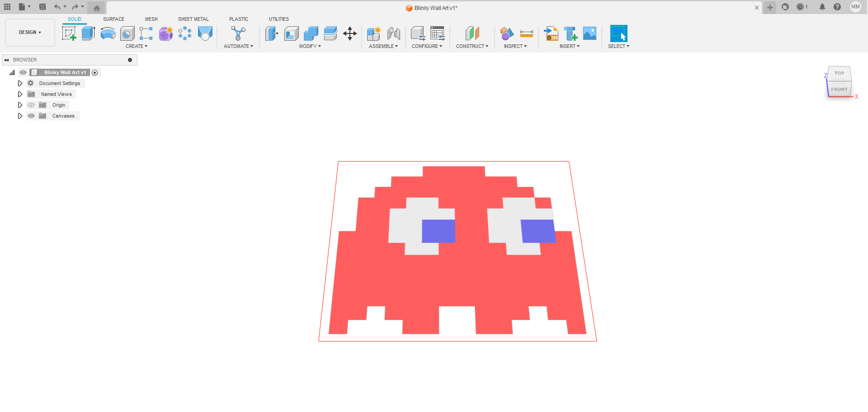Click the four-connected-squares icon in Create
The height and width of the screenshot is (412, 868).
click(146, 33)
